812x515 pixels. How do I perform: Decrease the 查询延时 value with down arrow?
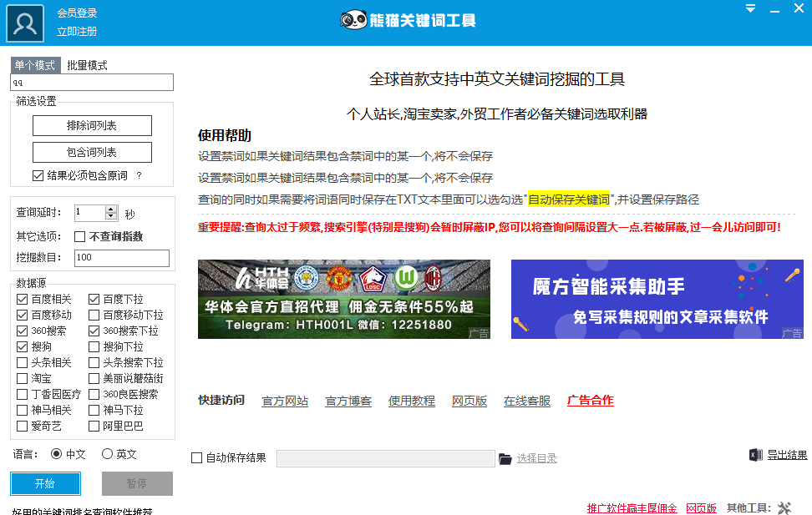[x=111, y=216]
